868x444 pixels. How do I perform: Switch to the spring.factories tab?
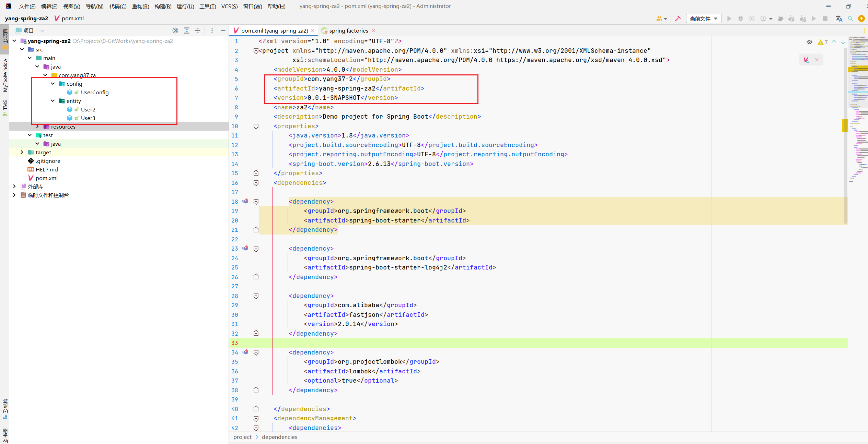point(348,31)
